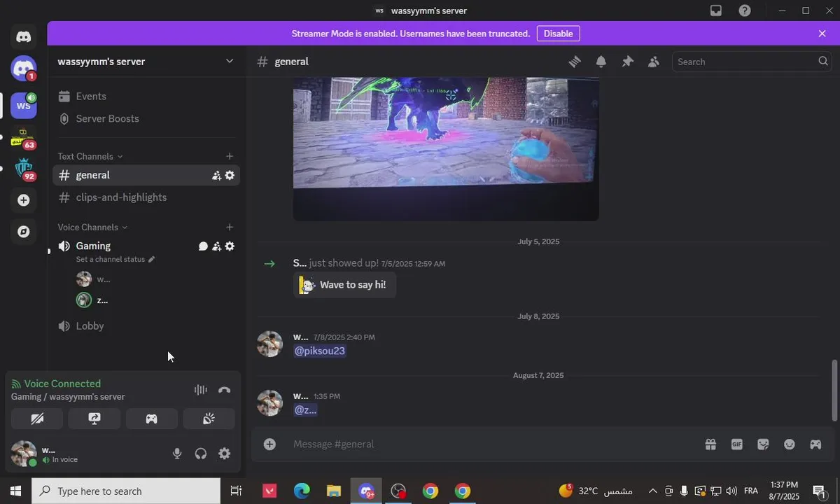This screenshot has width=840, height=504.
Task: Open the game screenshot attachment
Action: pos(446,148)
